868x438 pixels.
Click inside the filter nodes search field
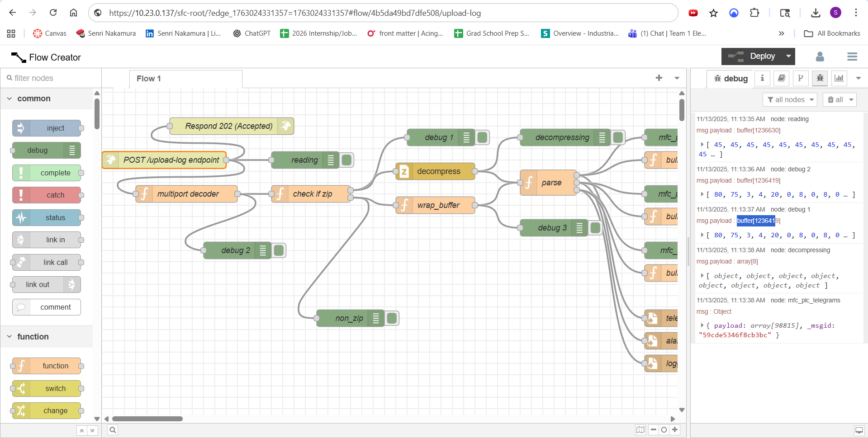pos(50,78)
